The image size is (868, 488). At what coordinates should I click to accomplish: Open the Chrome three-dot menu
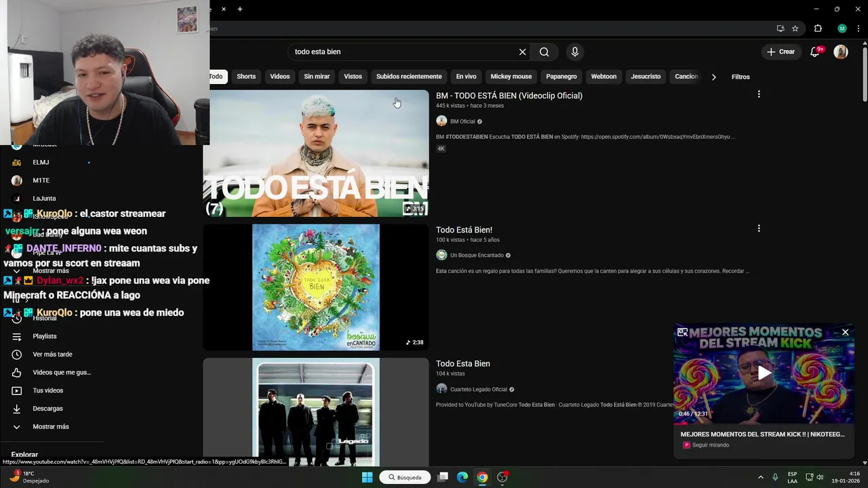(859, 28)
